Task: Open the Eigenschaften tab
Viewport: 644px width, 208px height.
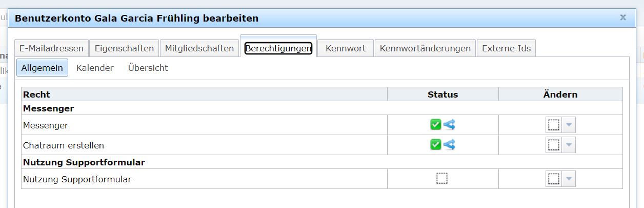Action: pyautogui.click(x=124, y=48)
